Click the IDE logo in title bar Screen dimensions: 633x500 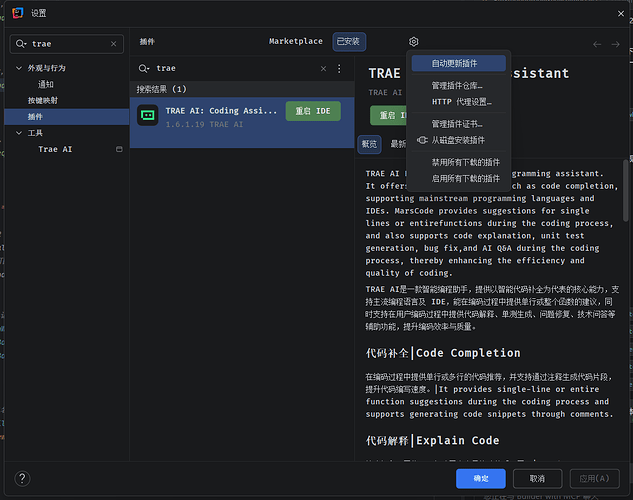[18, 13]
